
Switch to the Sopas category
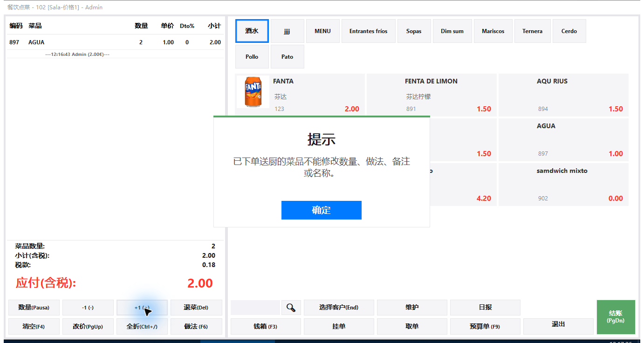click(414, 31)
